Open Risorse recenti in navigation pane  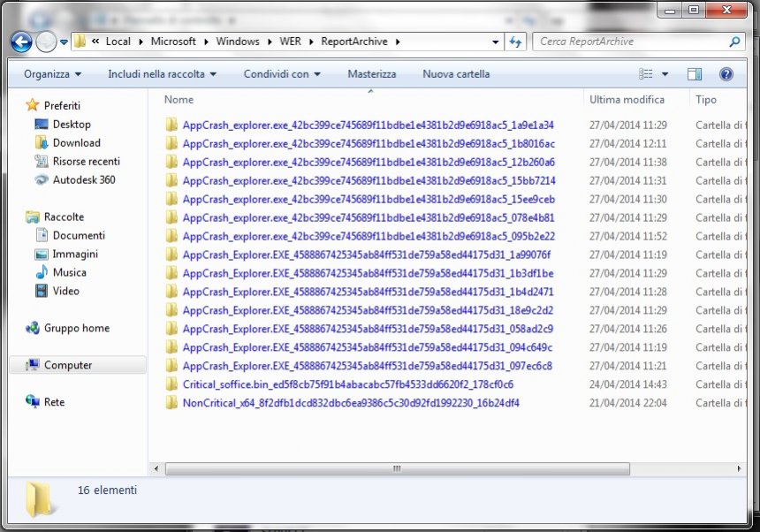pyautogui.click(x=87, y=161)
